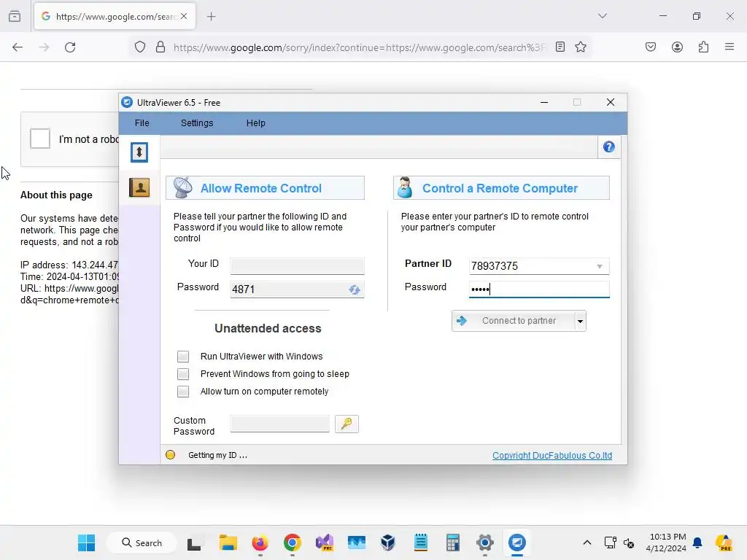Open the Help menu in UltraViewer
This screenshot has height=560, width=747.
256,122
